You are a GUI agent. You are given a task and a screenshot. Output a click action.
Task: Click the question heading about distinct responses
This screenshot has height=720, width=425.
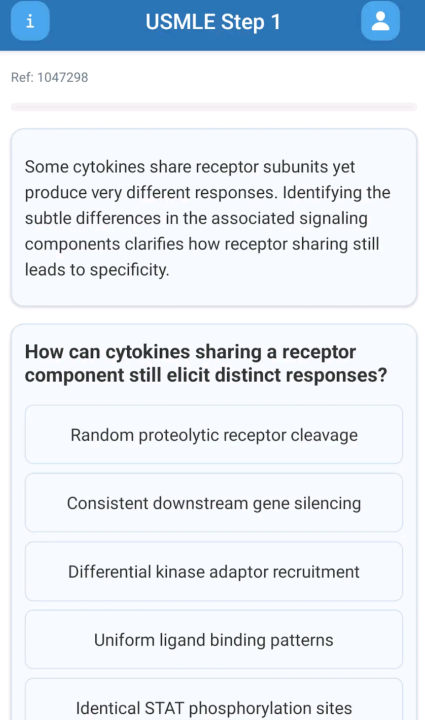206,363
